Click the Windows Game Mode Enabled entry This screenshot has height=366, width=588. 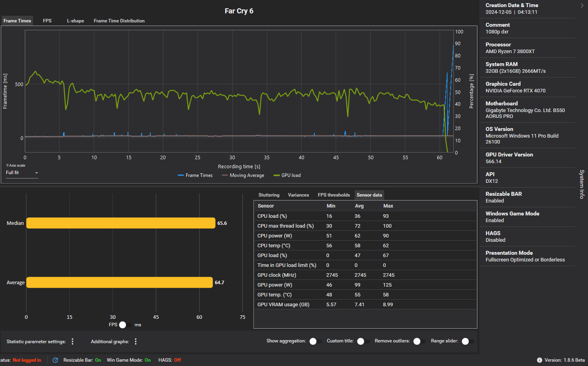[527, 217]
